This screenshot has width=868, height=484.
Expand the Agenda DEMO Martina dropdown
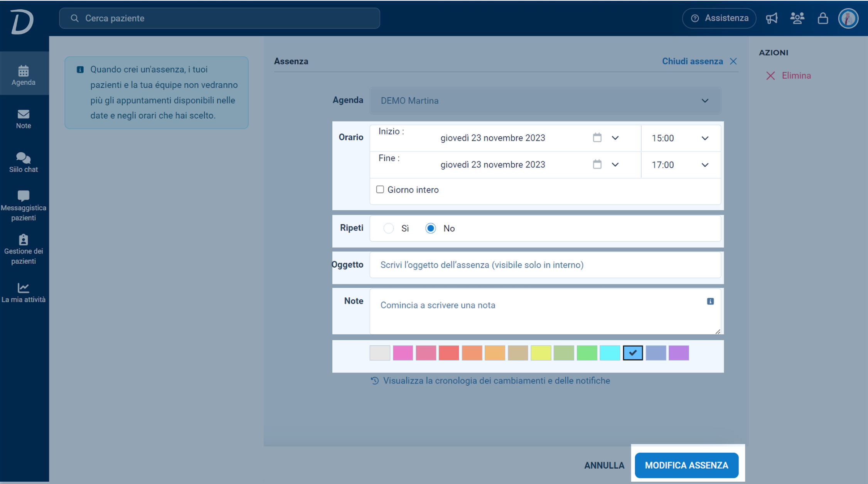545,101
